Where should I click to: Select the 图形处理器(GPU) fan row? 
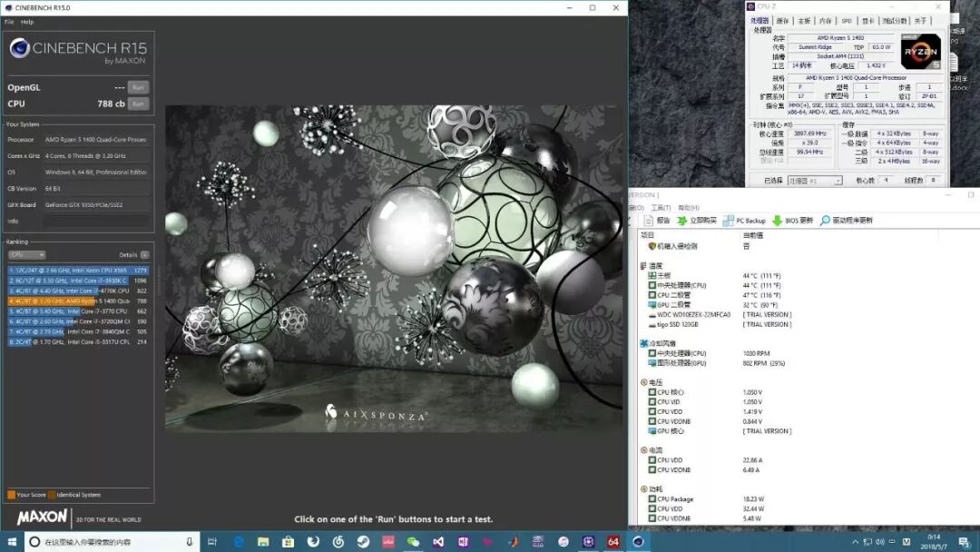point(716,363)
